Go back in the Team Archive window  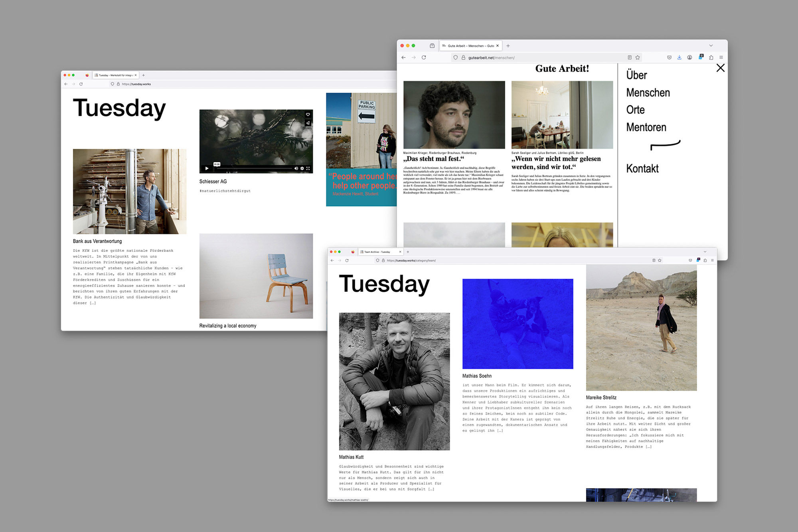coord(332,260)
